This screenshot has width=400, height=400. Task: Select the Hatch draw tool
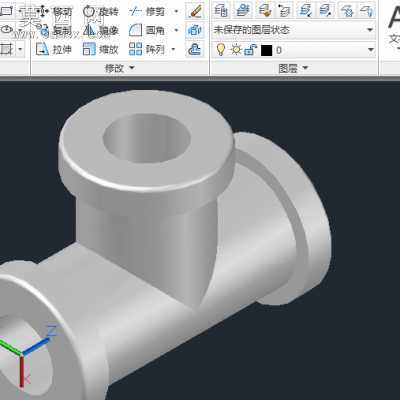click(x=6, y=49)
